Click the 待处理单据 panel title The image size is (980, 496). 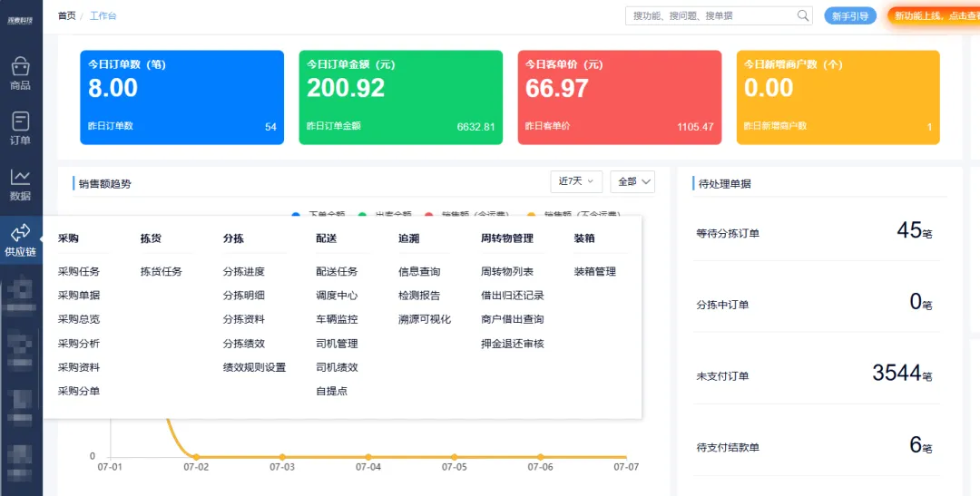click(x=725, y=184)
